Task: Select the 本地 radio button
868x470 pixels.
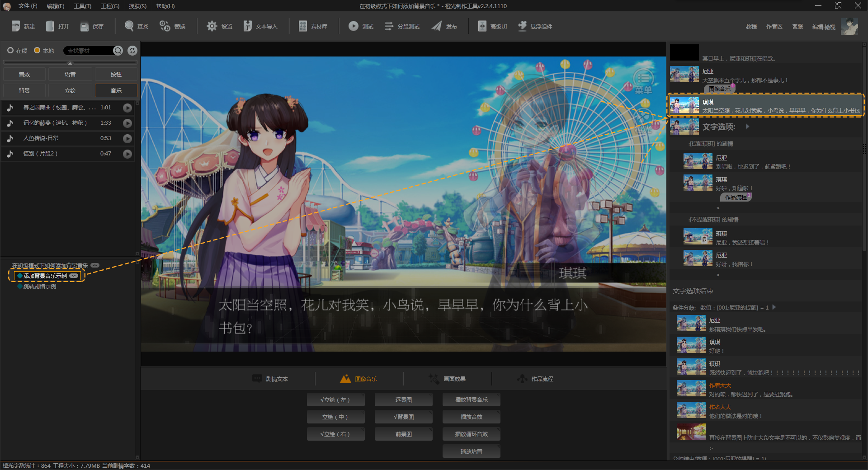Action: pyautogui.click(x=37, y=51)
